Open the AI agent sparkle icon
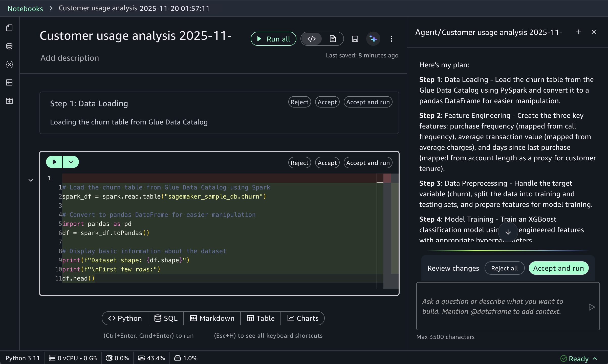608x364 pixels. (373, 39)
